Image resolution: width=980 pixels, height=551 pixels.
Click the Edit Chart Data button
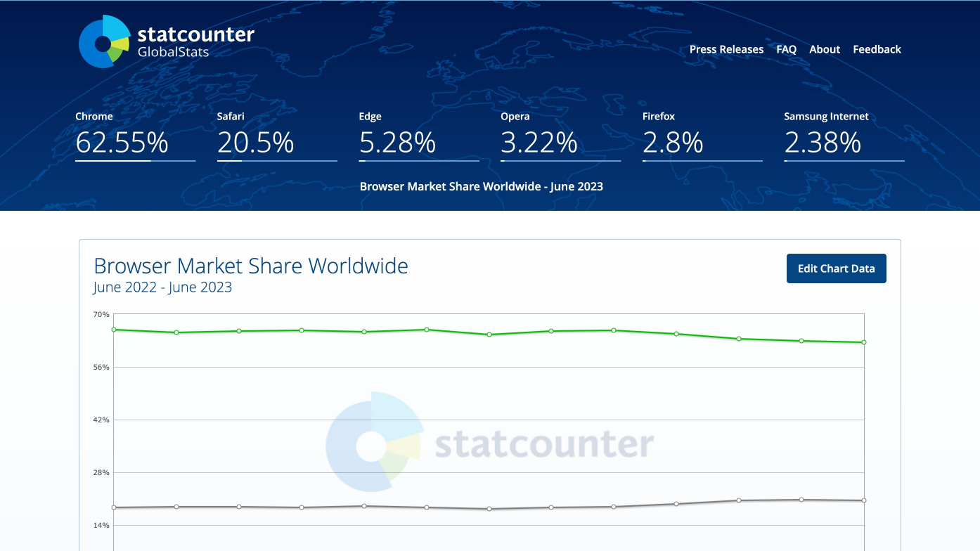pyautogui.click(x=836, y=268)
